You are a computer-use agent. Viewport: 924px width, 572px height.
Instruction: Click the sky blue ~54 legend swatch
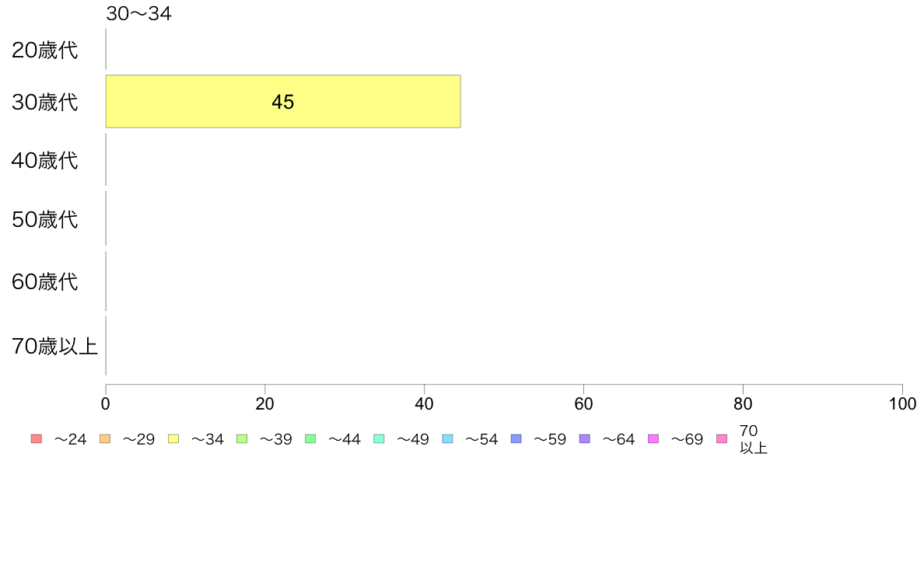click(447, 439)
